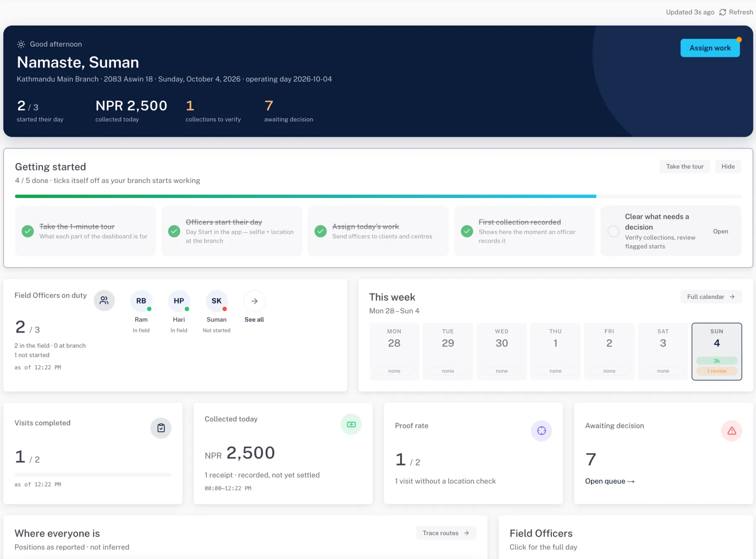756x559 pixels.
Task: Open Trace routes
Action: point(446,533)
